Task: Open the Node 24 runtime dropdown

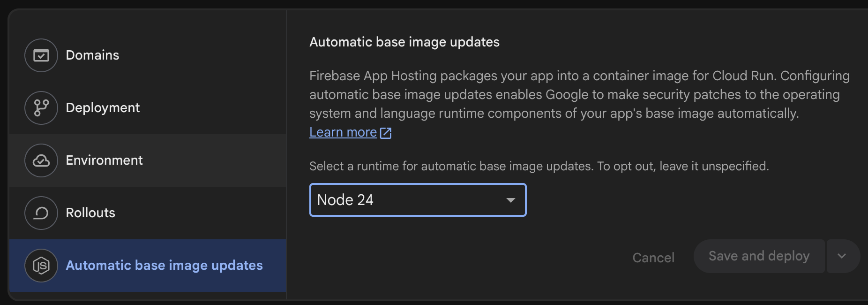Action: [x=418, y=200]
